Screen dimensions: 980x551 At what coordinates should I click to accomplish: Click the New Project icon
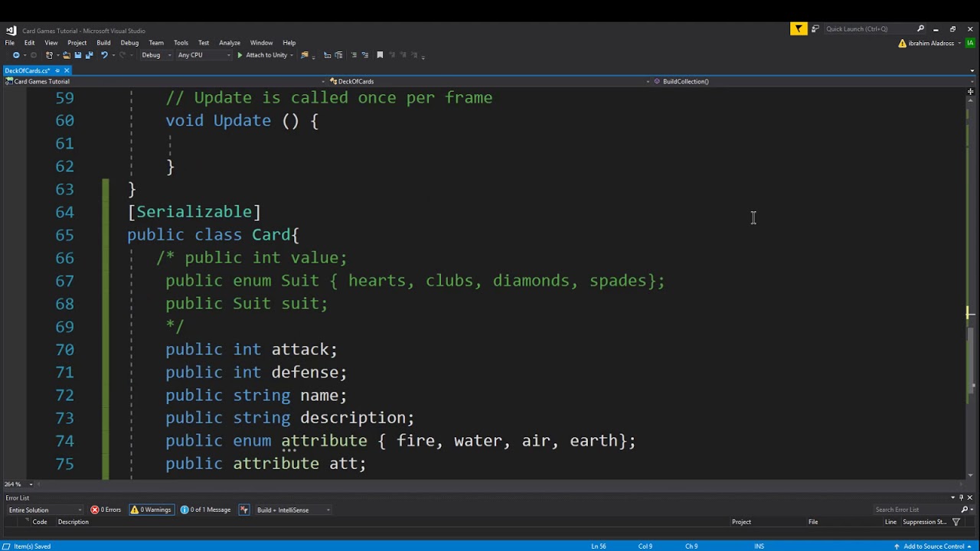49,55
